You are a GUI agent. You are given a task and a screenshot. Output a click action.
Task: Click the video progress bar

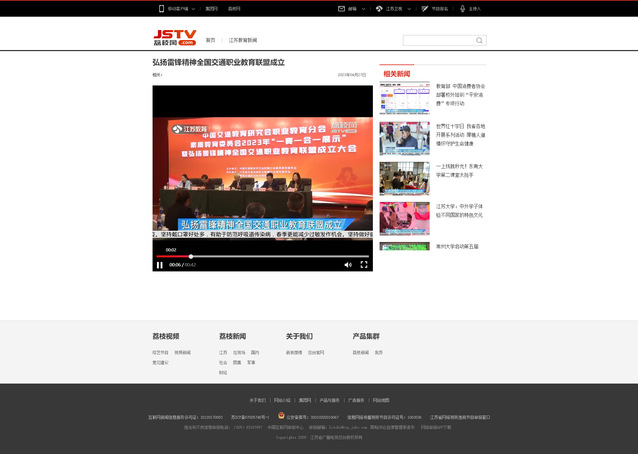(x=260, y=257)
